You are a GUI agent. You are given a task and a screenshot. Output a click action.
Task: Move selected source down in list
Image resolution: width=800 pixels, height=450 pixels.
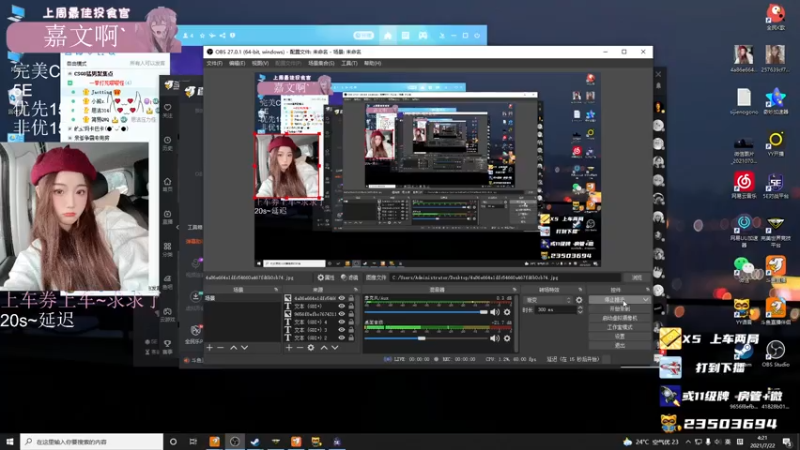coord(335,347)
